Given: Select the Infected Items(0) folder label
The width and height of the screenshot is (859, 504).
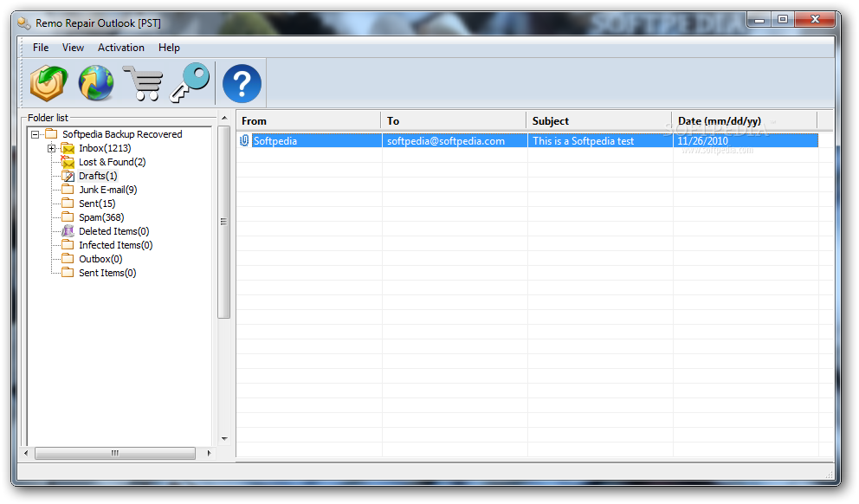Looking at the screenshot, I should [x=115, y=245].
